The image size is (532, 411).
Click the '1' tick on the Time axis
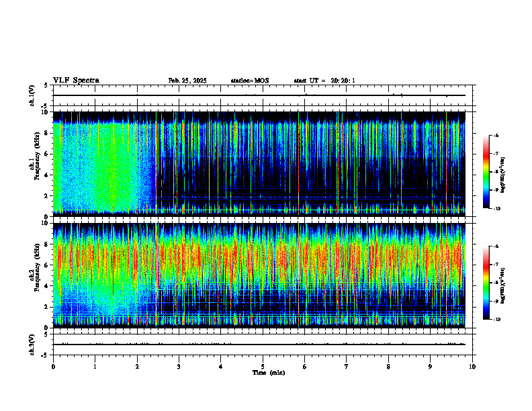95,367
